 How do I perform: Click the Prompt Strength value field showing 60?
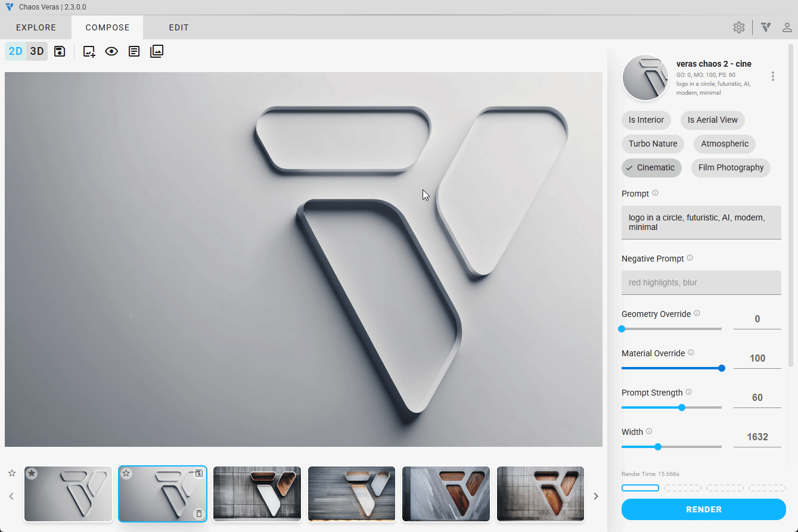(757, 398)
